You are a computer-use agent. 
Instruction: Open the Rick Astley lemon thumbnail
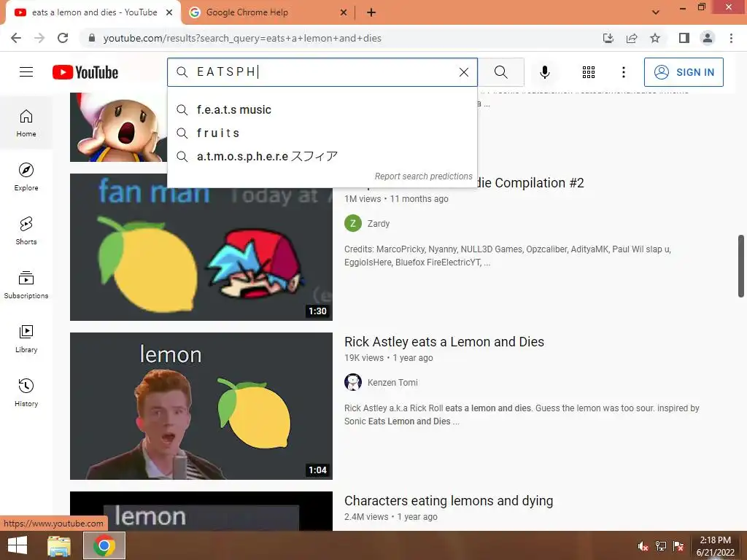(x=201, y=405)
